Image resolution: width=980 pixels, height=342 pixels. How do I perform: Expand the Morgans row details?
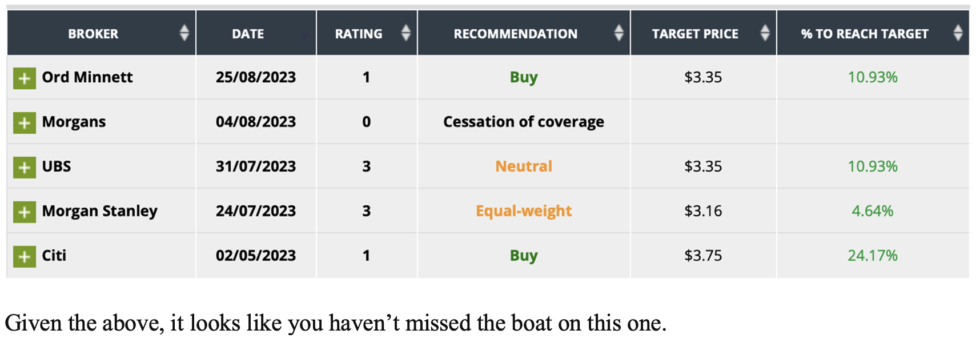click(25, 122)
